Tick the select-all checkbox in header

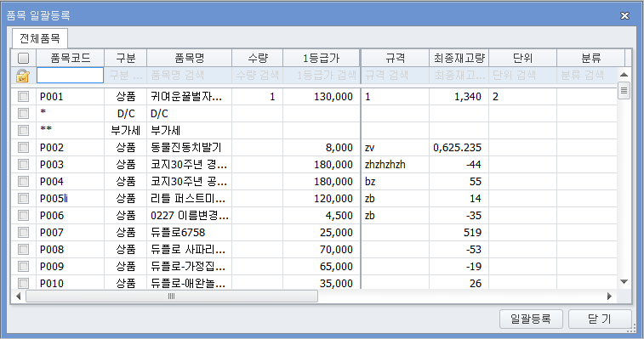24,58
